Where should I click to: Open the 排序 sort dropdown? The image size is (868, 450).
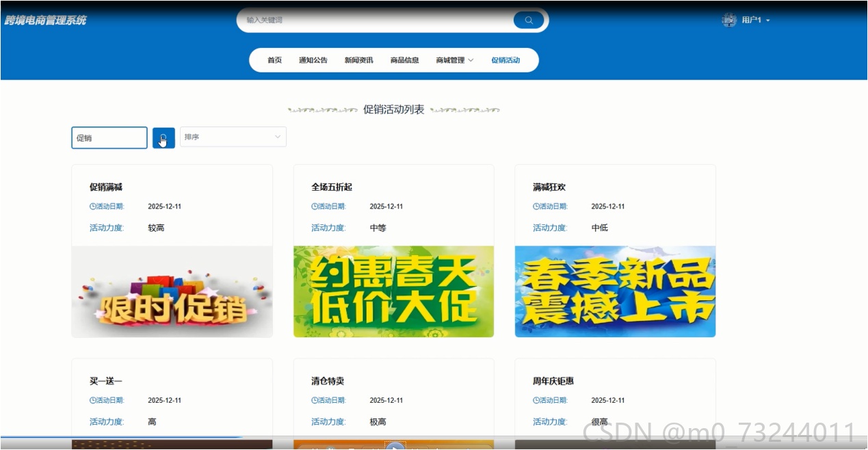pos(233,137)
